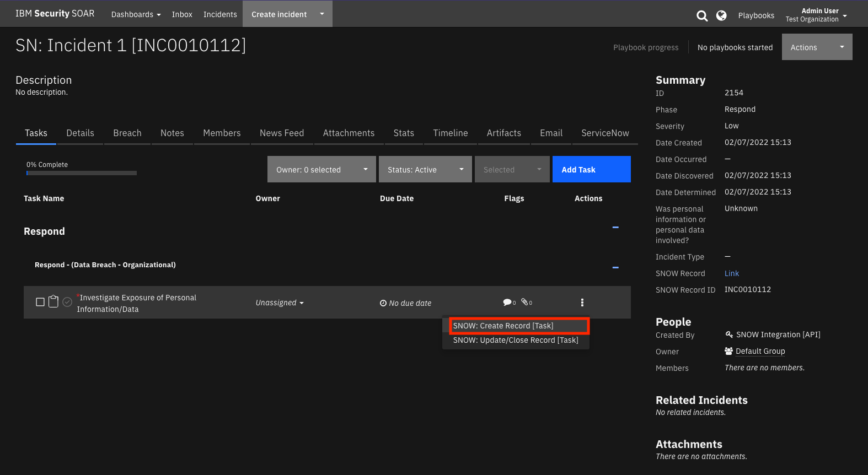This screenshot has width=868, height=475.
Task: Open Investigate Exposure of Personal Information/Data task
Action: (136, 303)
